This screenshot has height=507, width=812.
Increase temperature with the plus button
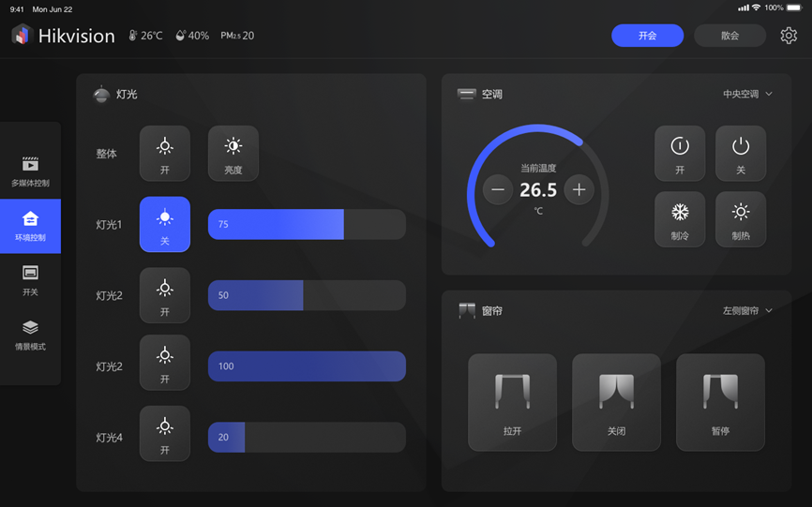point(579,190)
